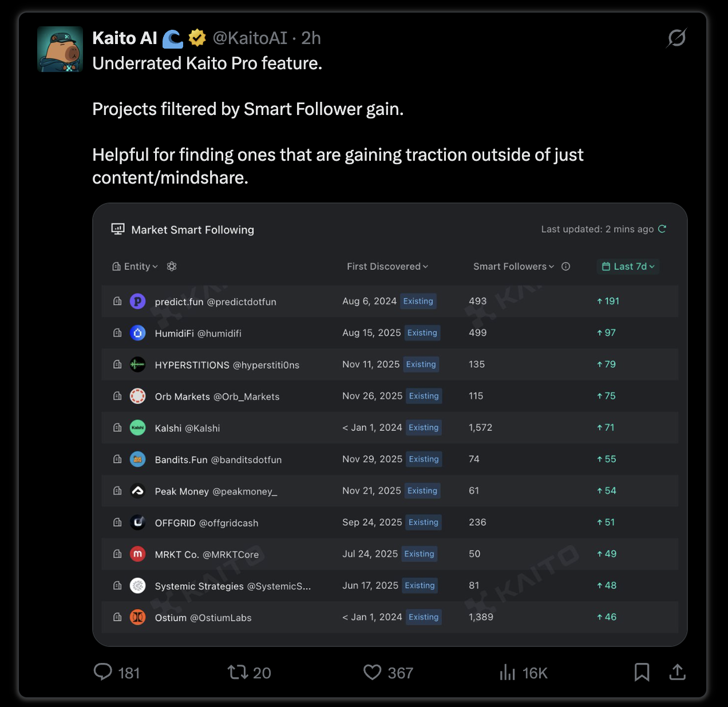The image size is (728, 707).
Task: Click the info icon next to Smart Followers
Action: click(x=566, y=266)
